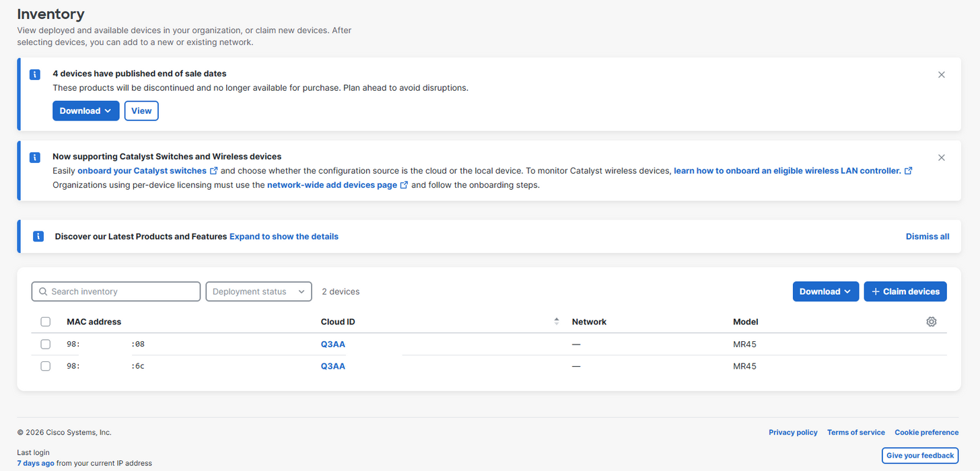Click external link icon after add devices page
Screen dimensions: 980x471
(x=404, y=185)
